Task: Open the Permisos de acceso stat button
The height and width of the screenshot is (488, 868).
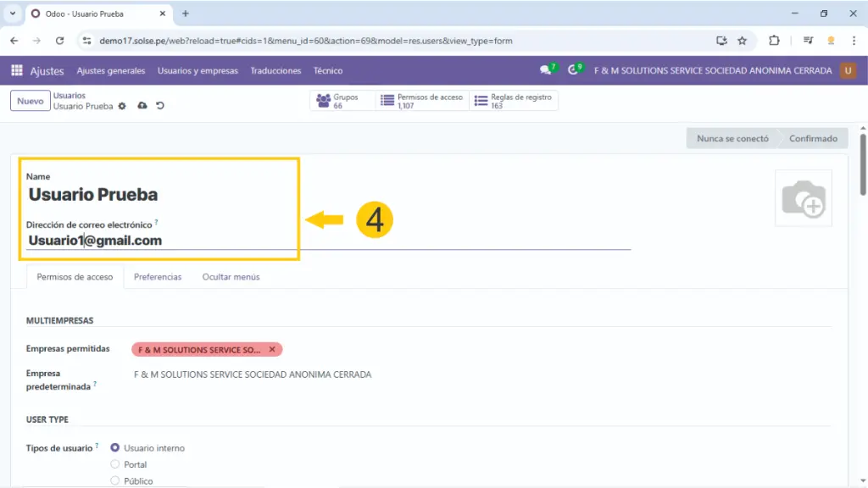Action: click(x=421, y=101)
